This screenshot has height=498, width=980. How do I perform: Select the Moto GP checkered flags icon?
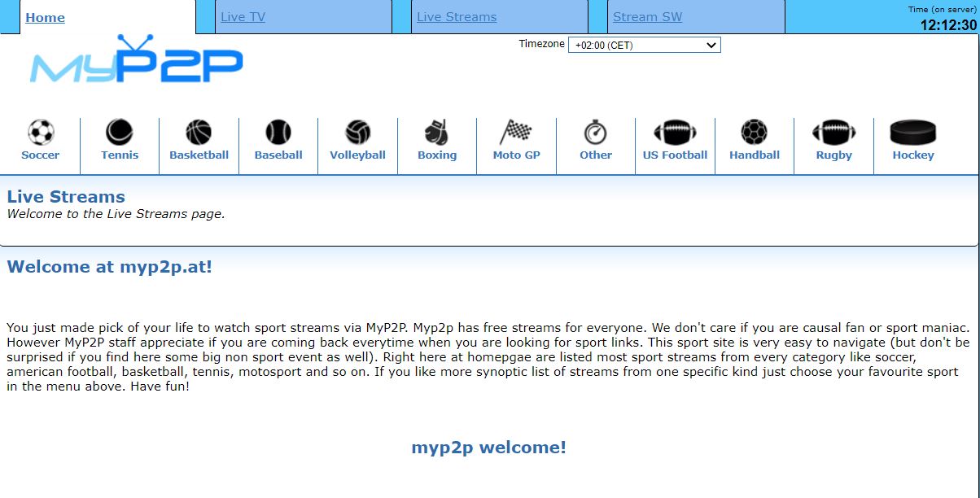tap(516, 132)
